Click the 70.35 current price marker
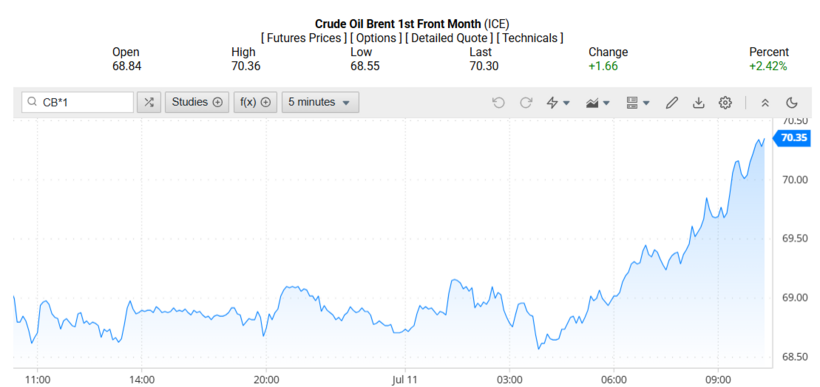This screenshot has height=387, width=820. (793, 138)
